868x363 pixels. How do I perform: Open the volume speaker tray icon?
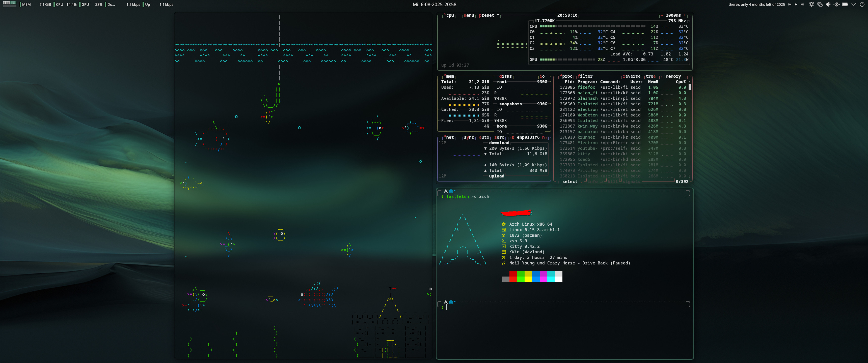pos(828,4)
